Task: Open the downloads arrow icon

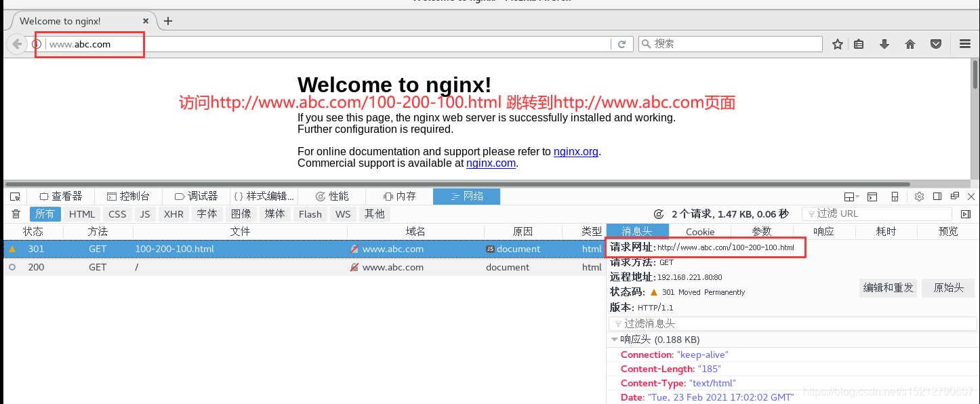Action: 884,44
